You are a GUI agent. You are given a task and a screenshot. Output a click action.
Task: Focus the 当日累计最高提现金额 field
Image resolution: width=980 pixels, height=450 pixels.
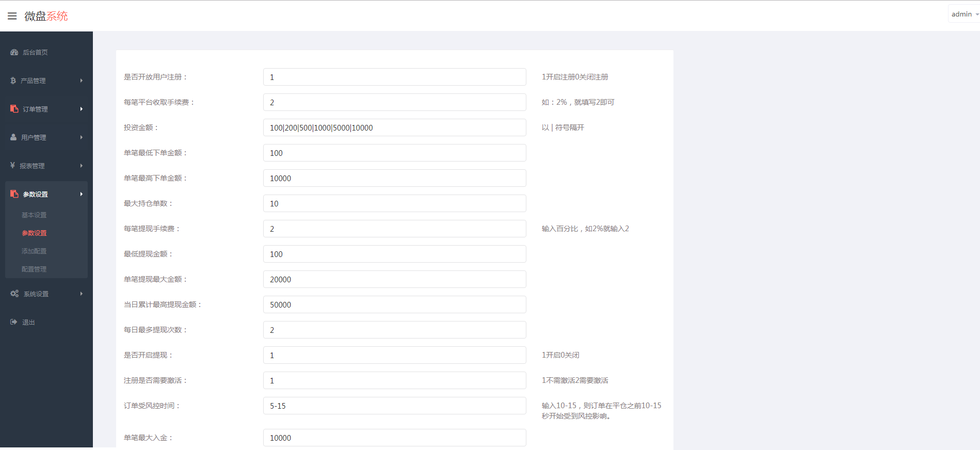click(x=395, y=304)
